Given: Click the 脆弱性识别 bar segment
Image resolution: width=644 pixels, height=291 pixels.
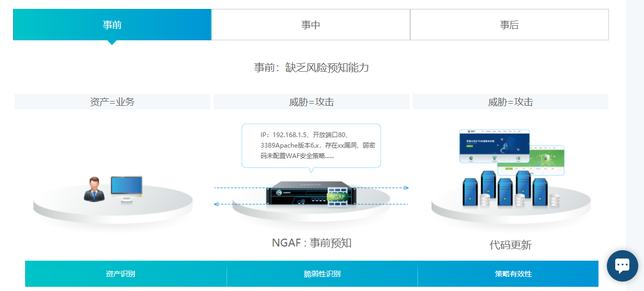Looking at the screenshot, I should (322, 274).
